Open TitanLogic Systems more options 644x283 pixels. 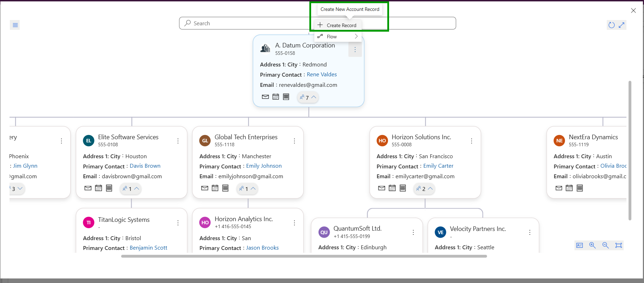178,223
